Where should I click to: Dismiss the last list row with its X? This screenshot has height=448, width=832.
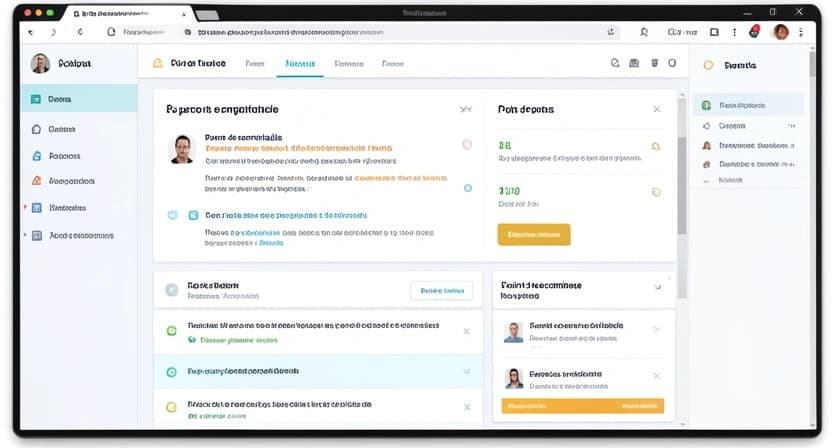467,407
